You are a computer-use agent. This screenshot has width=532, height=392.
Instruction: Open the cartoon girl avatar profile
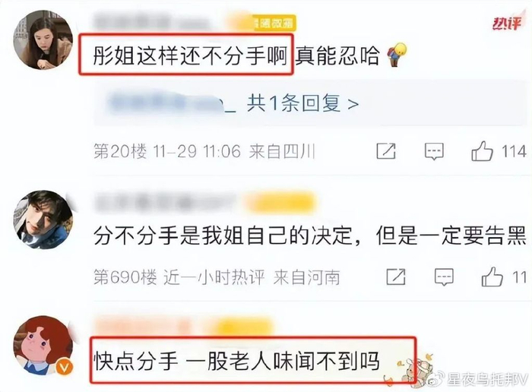click(43, 345)
